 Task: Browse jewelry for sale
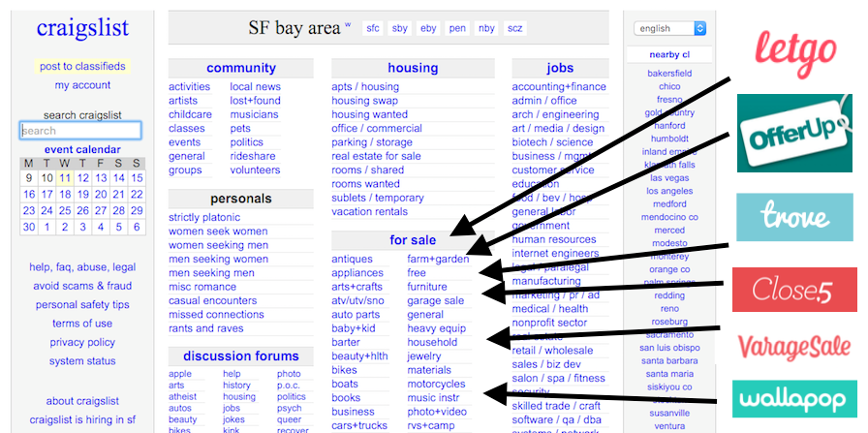click(424, 356)
